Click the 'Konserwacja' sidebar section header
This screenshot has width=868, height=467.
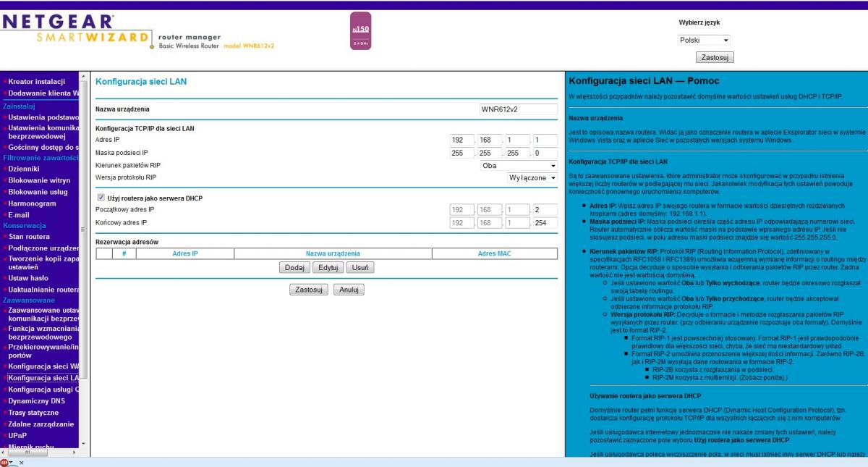tap(23, 224)
